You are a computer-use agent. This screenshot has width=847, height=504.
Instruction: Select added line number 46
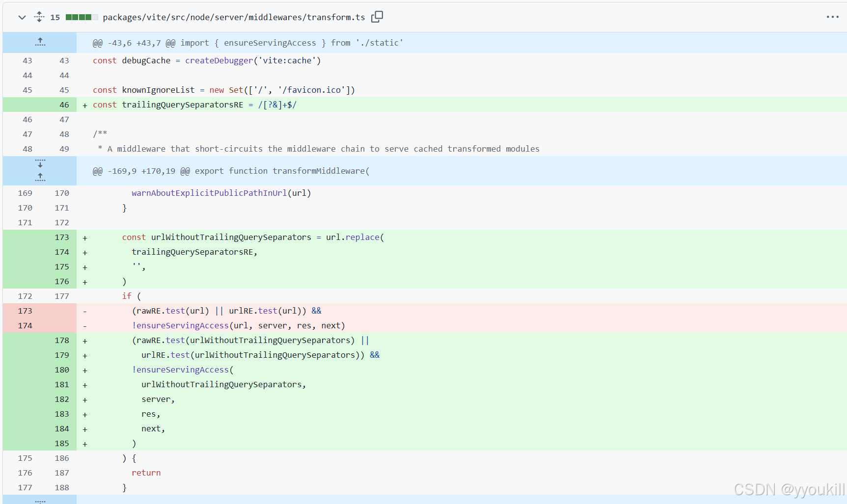click(64, 105)
